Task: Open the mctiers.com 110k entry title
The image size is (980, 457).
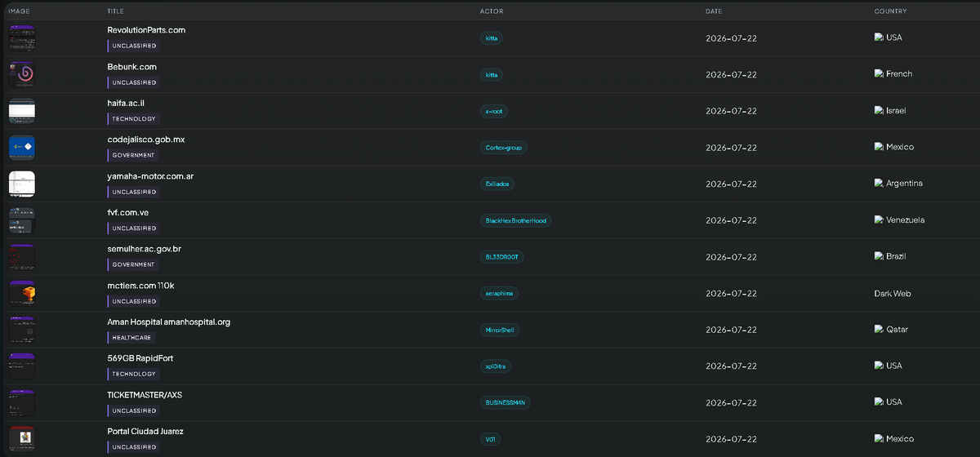Action: coord(141,286)
